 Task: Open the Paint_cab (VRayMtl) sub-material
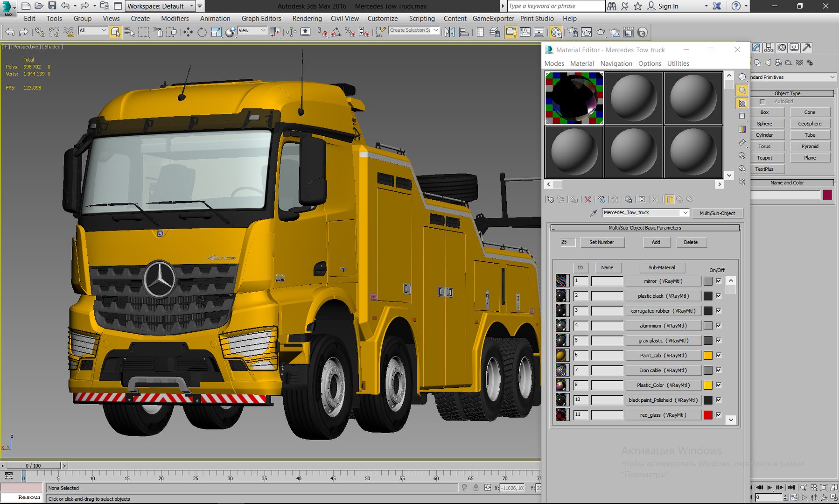coord(663,355)
